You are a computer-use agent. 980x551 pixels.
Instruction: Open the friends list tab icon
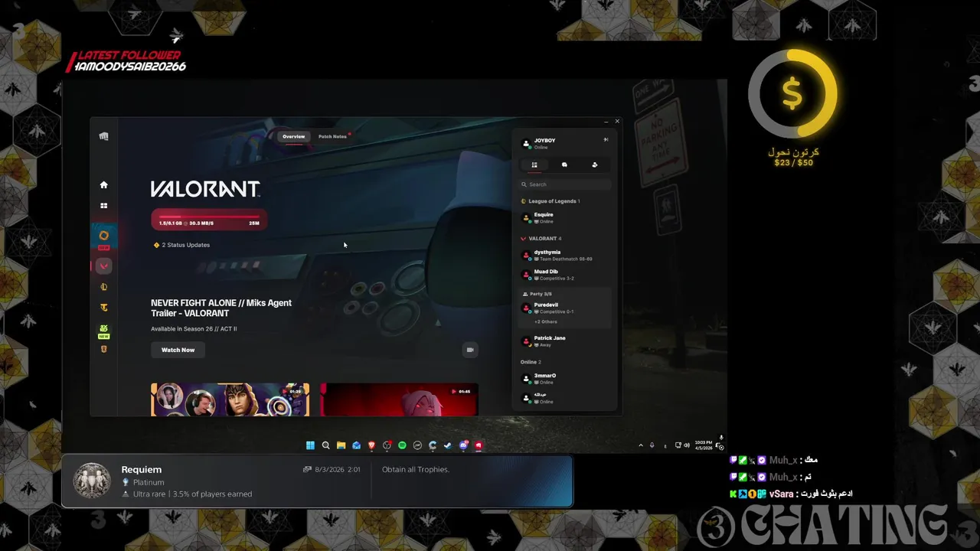(534, 165)
